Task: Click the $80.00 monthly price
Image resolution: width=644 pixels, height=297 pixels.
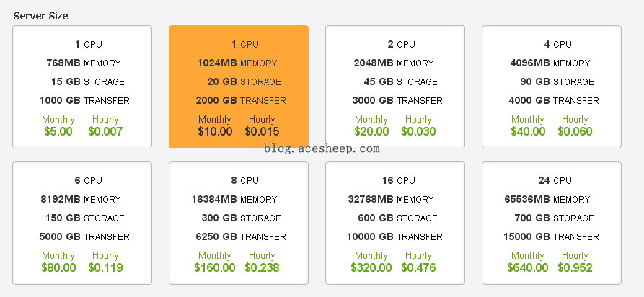Action: click(58, 268)
